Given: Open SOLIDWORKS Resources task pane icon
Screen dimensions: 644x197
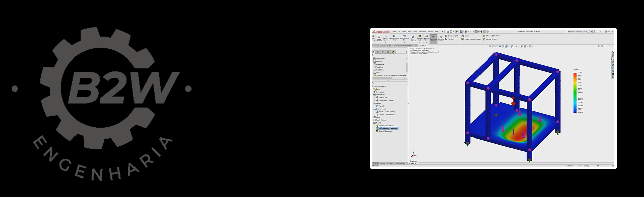Looking at the screenshot, I should [613, 52].
